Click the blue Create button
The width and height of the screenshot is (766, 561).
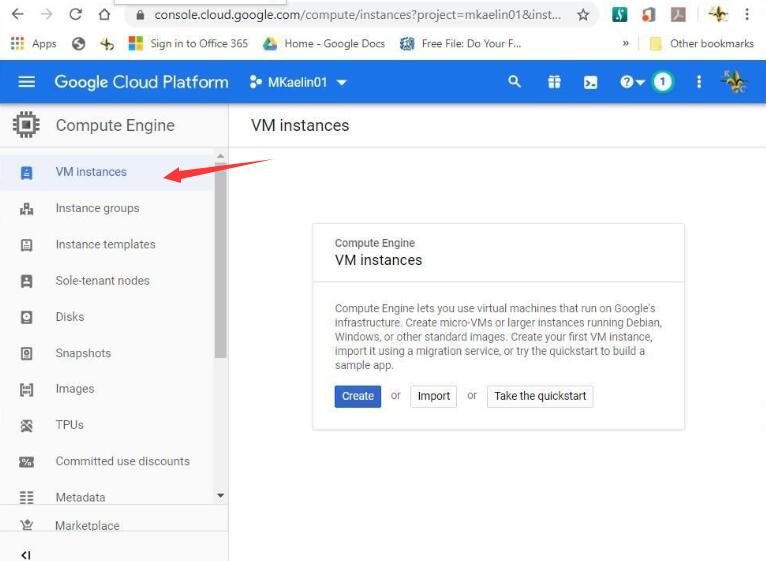tap(358, 396)
